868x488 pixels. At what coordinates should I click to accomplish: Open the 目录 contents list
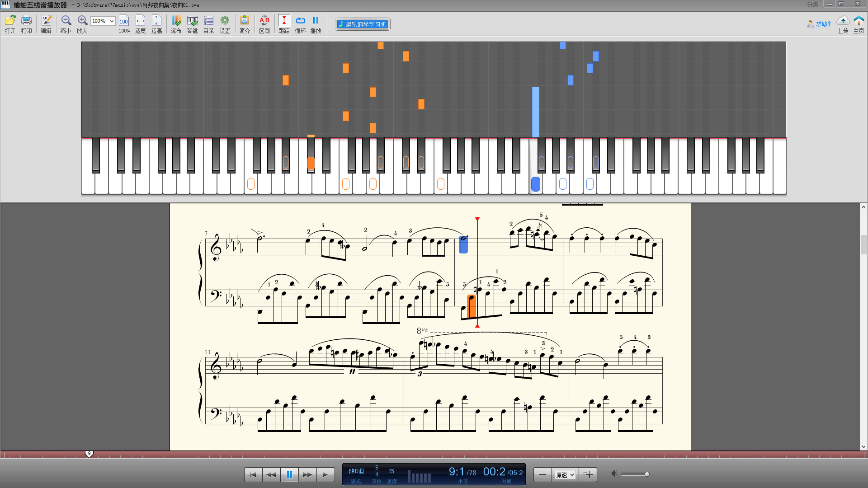[209, 24]
